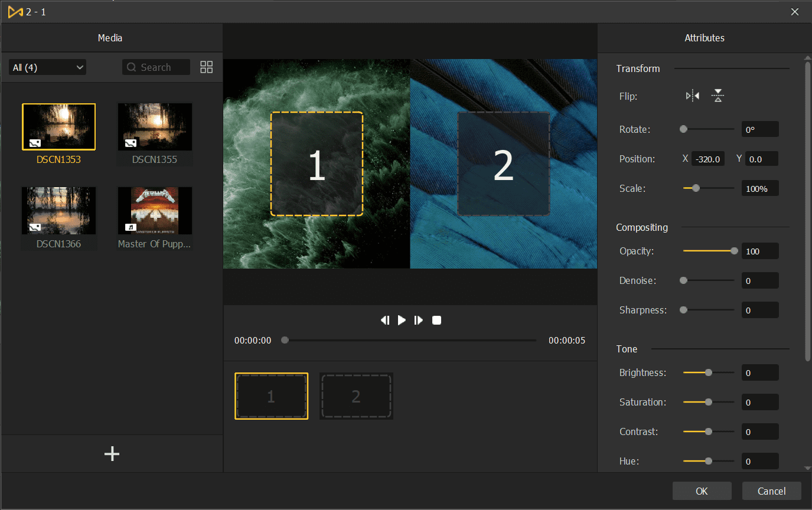
Task: Adjust the Contrast slider
Action: tap(709, 431)
